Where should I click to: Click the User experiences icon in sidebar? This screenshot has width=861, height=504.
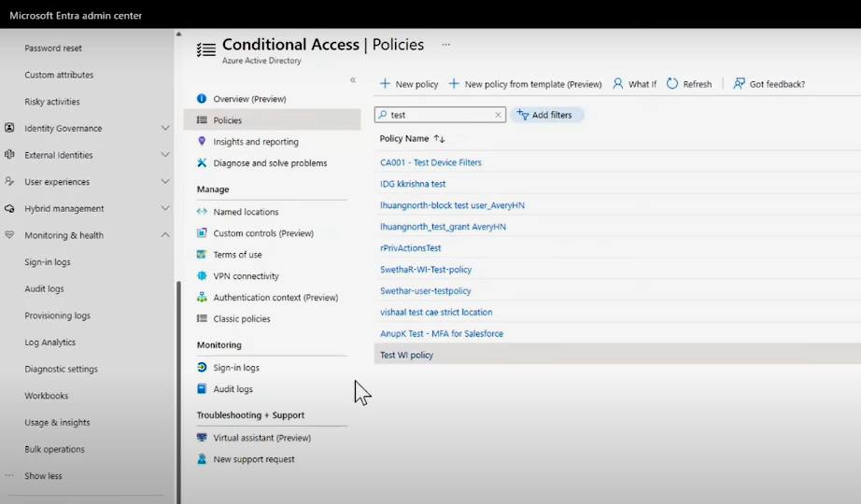tap(9, 181)
